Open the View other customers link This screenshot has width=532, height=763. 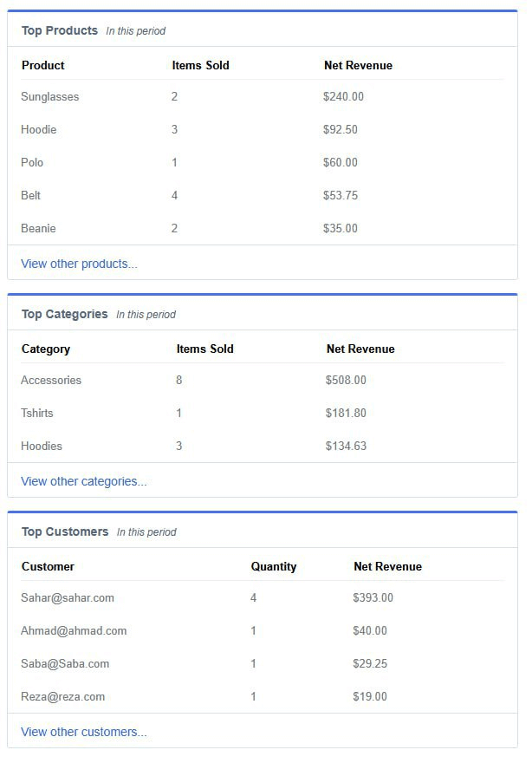click(x=84, y=732)
